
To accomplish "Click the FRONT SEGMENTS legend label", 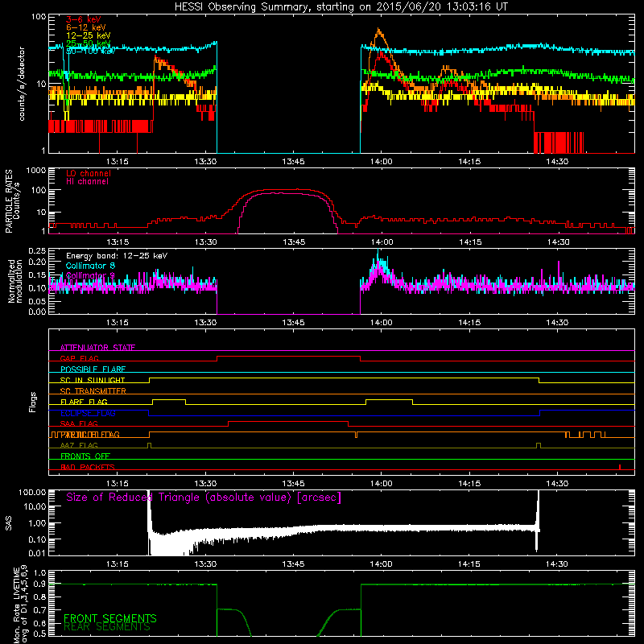I will (x=110, y=618).
